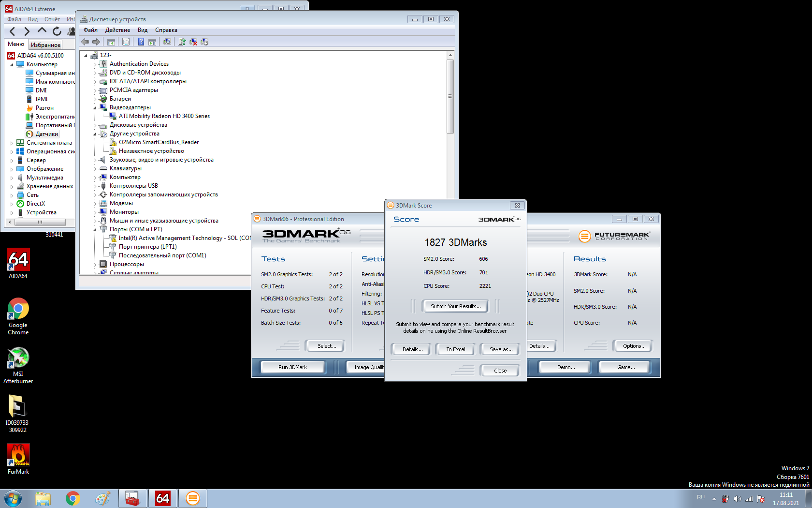812x508 pixels.
Task: Click Options... button under Results
Action: (634, 346)
